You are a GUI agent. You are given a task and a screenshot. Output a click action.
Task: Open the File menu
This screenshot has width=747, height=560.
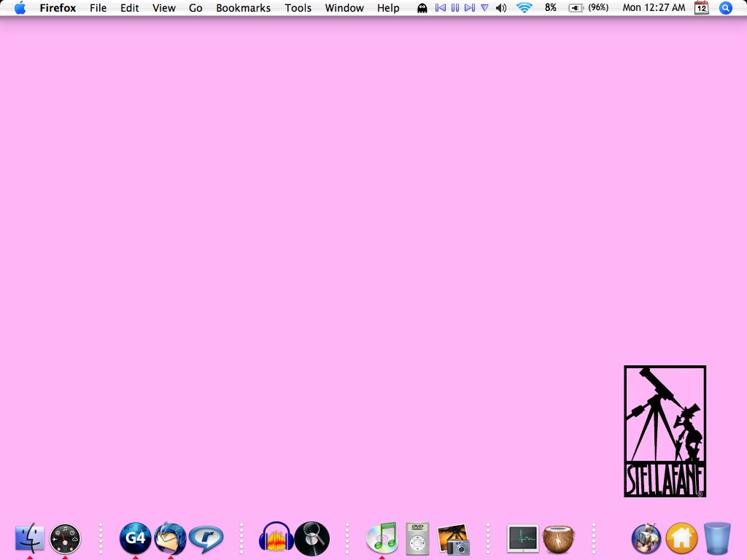[98, 8]
